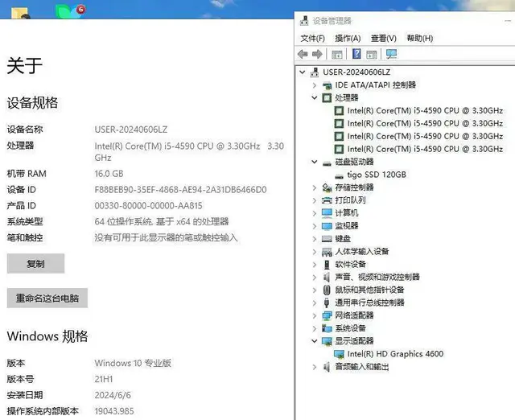
Task: Expand the 打印队列 node
Action: coord(315,200)
